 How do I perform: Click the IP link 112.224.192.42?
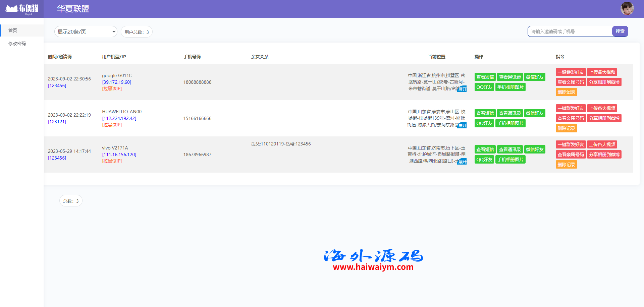pyautogui.click(x=119, y=118)
